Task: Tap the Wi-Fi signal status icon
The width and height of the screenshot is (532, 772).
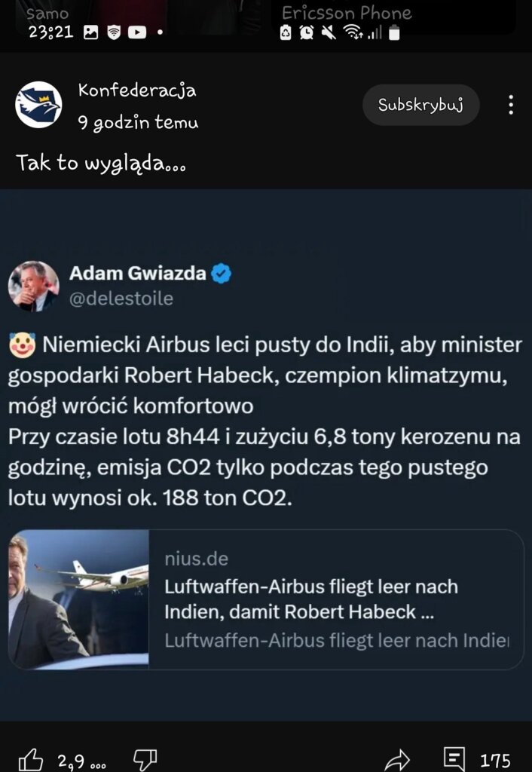Action: click(351, 32)
